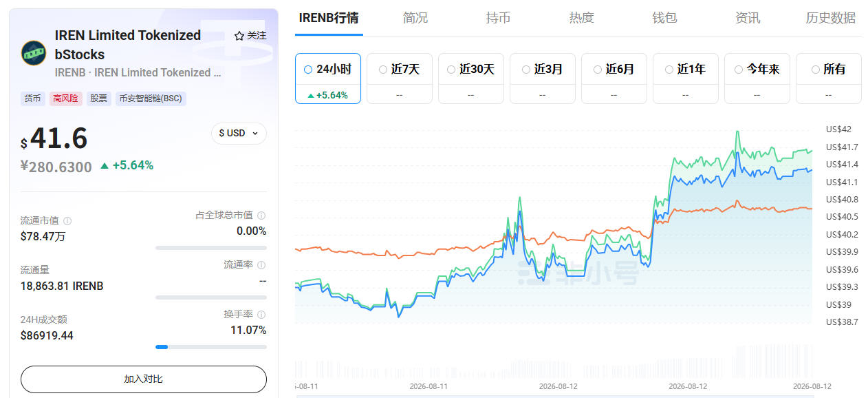Screen dimensions: 868x398
Task: Click the 11.07% turnover value
Action: pos(248,330)
